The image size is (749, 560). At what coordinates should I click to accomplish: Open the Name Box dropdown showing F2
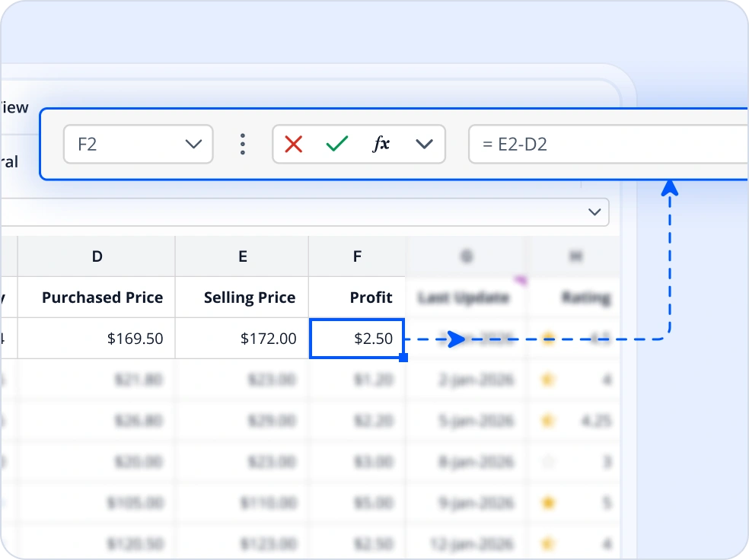pos(194,144)
